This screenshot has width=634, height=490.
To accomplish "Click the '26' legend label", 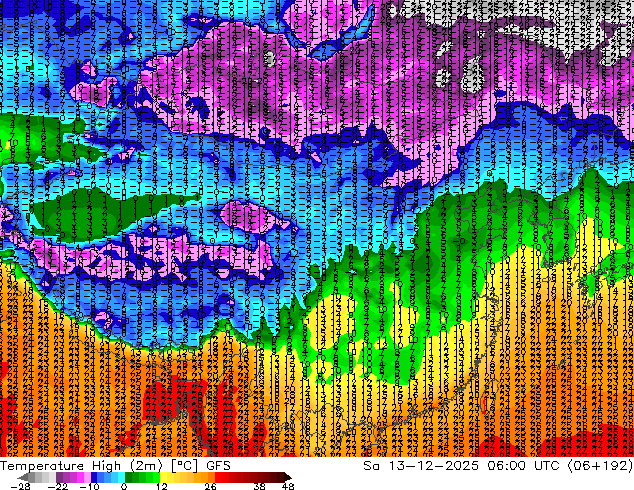I will 210,486.
